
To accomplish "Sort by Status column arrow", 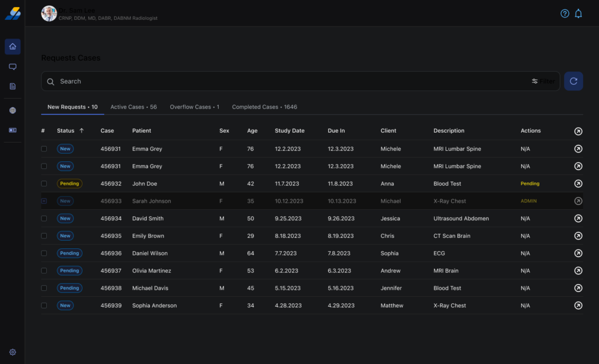I will [81, 131].
